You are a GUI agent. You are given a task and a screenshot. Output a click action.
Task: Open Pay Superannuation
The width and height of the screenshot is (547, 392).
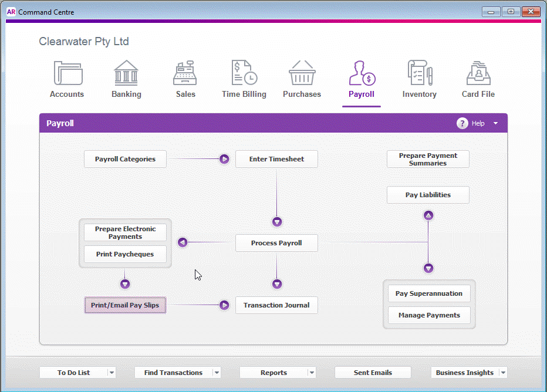(x=429, y=293)
